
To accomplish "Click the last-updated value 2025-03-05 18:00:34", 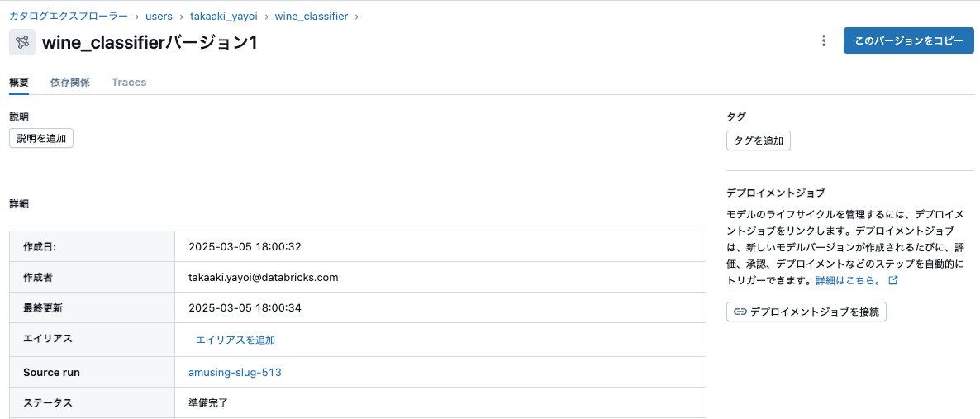I will tap(245, 307).
